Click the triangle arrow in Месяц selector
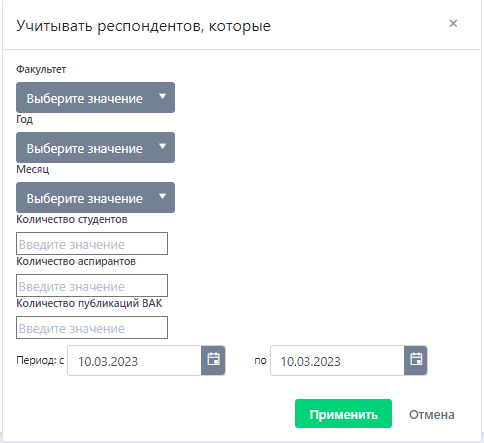 point(162,197)
